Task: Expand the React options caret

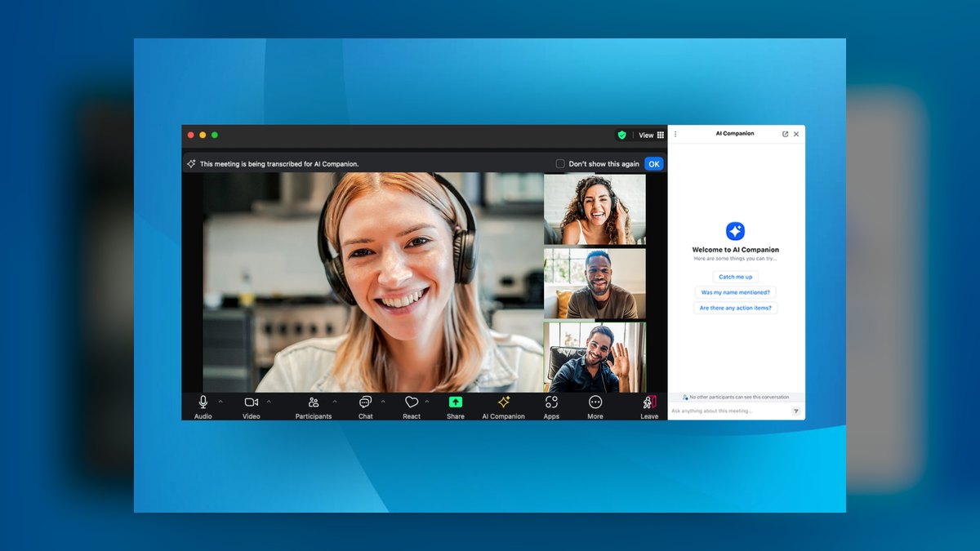Action: pyautogui.click(x=427, y=402)
